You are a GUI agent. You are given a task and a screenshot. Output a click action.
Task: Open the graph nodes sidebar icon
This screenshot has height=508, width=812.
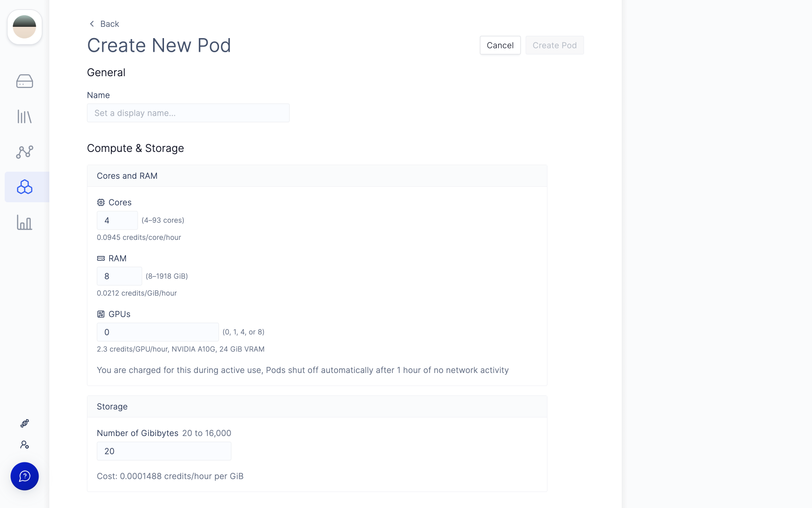pos(24,152)
